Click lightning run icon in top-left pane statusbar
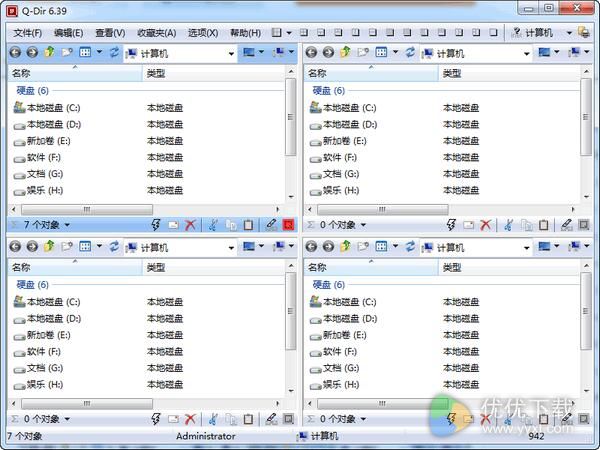Screen dimensions: 600x450 click(x=156, y=225)
